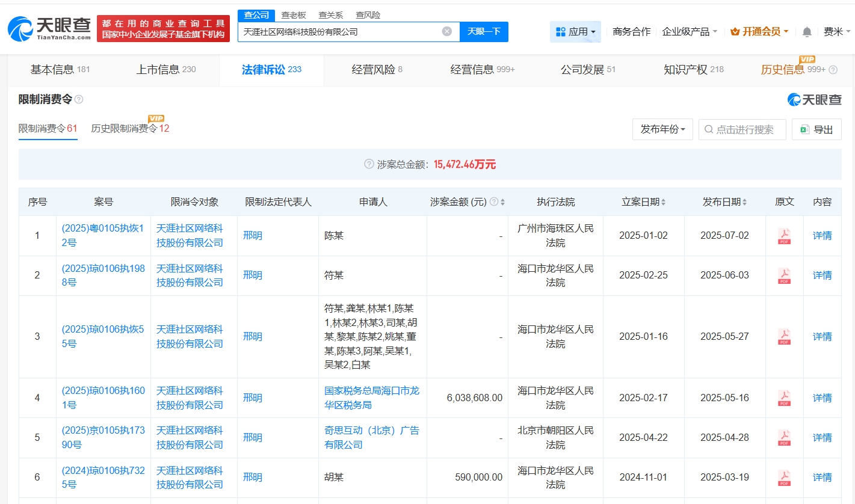Image resolution: width=855 pixels, height=504 pixels.
Task: Click the 广州市海珠区人民法院 court cell
Action: tap(555, 236)
